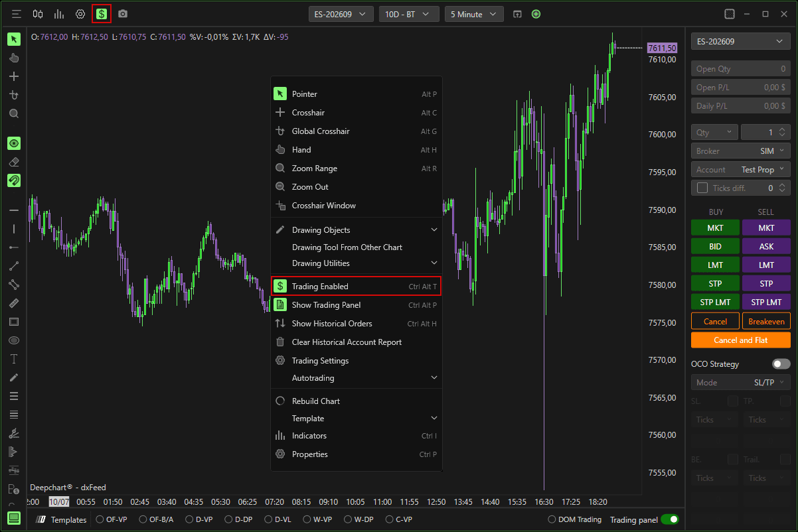Toggle the magnet snap icon
Image resolution: width=798 pixels, height=532 pixels.
(x=14, y=180)
